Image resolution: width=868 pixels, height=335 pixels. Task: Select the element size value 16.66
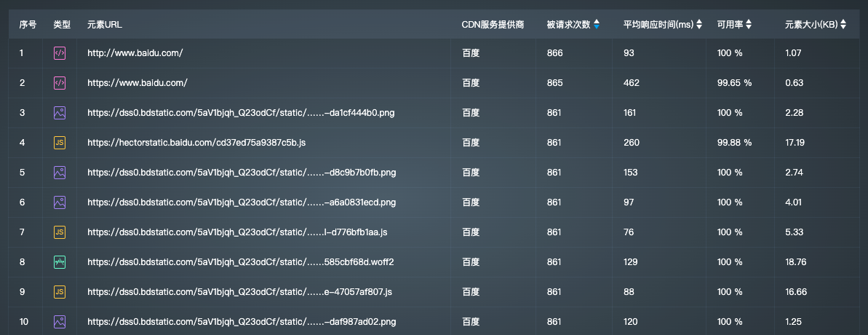795,292
